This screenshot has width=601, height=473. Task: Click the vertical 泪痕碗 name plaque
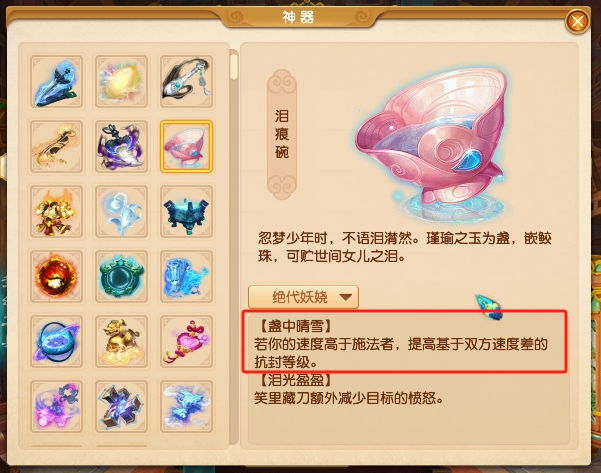pos(282,134)
